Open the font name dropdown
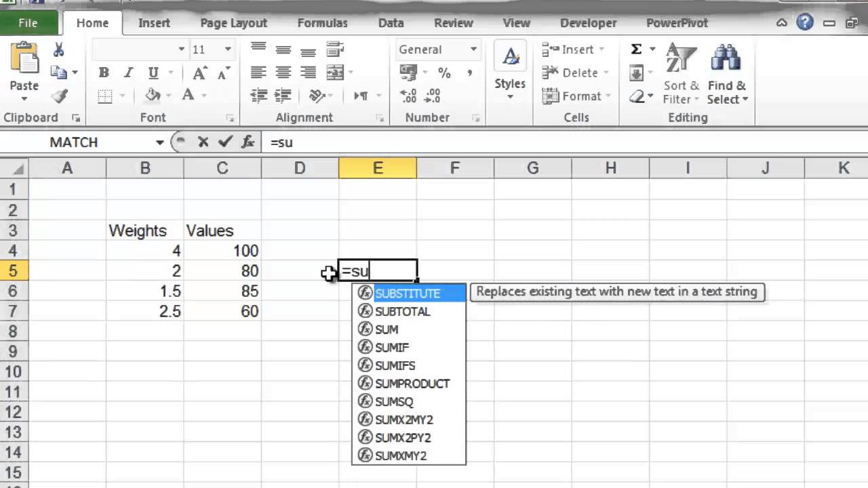This screenshot has width=868, height=488. 181,49
